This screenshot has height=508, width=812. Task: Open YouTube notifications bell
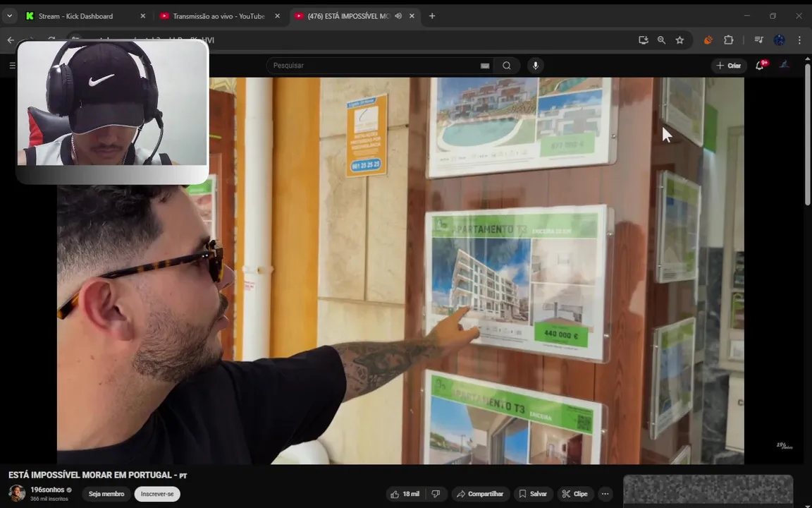pos(760,66)
